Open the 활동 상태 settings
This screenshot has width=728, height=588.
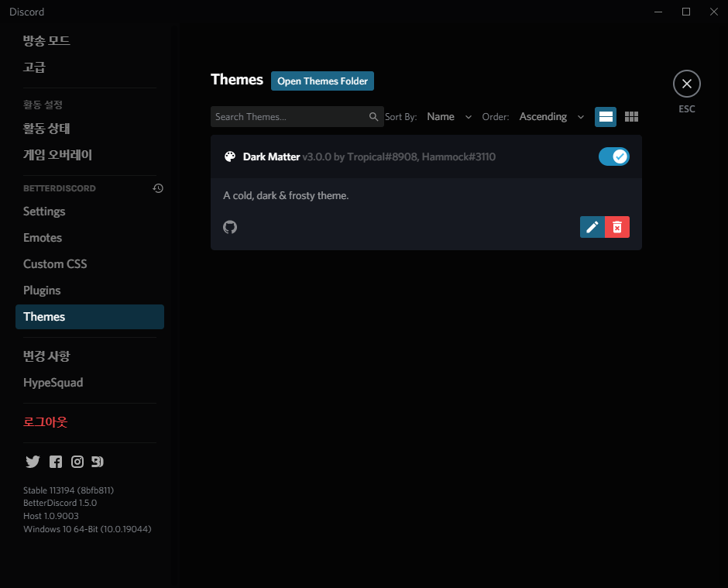(x=90, y=129)
